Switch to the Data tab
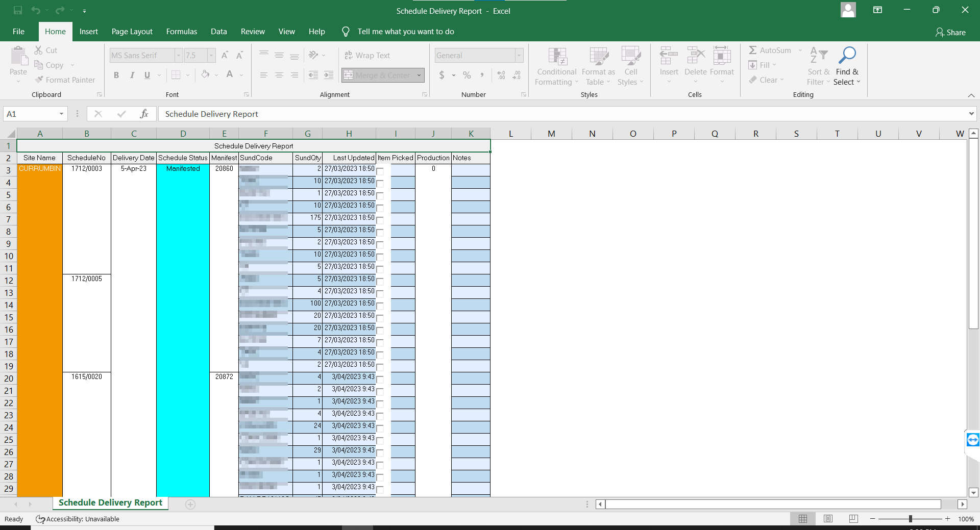 218,32
